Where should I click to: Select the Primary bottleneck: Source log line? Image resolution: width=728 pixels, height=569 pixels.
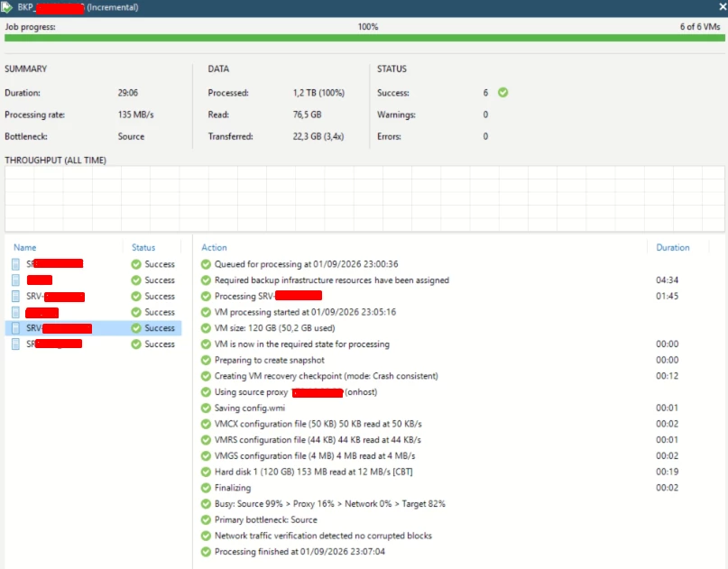tap(265, 519)
